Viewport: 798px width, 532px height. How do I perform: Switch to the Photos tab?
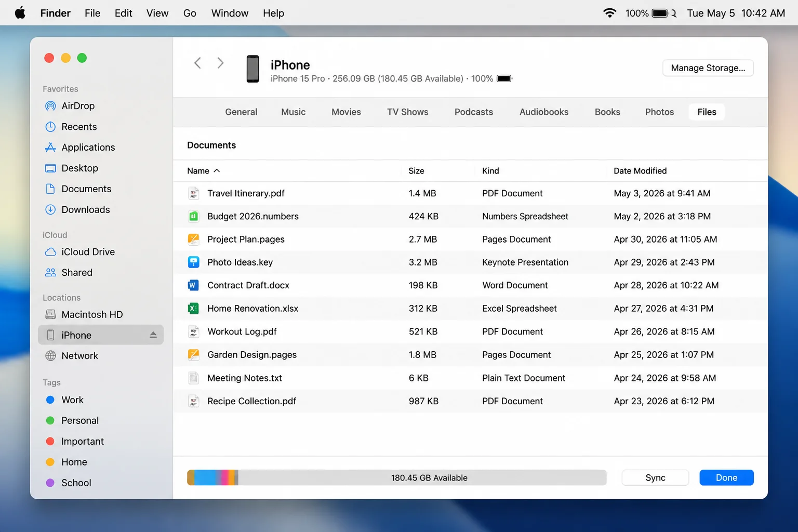click(x=659, y=112)
